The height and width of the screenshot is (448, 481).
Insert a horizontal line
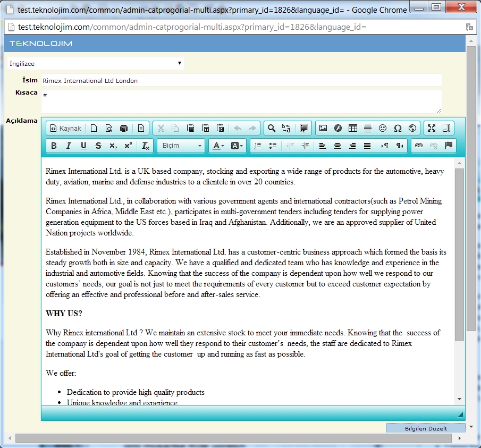click(368, 128)
